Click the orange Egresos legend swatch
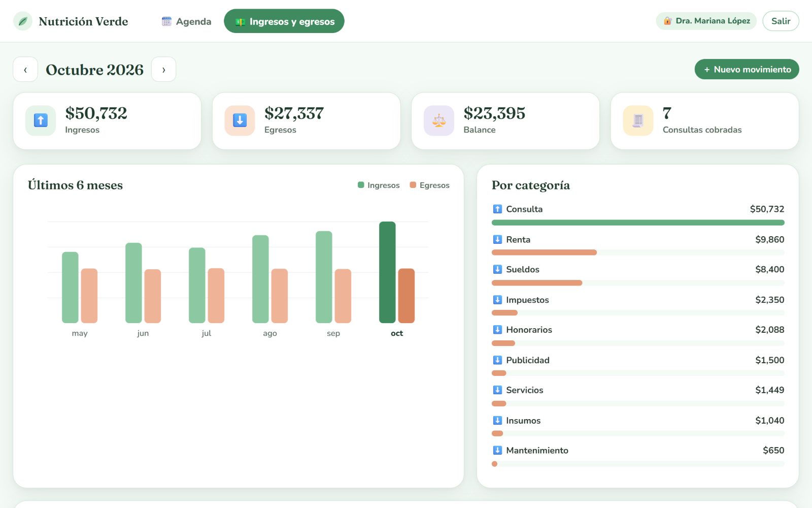Viewport: 812px width, 508px height. 413,185
